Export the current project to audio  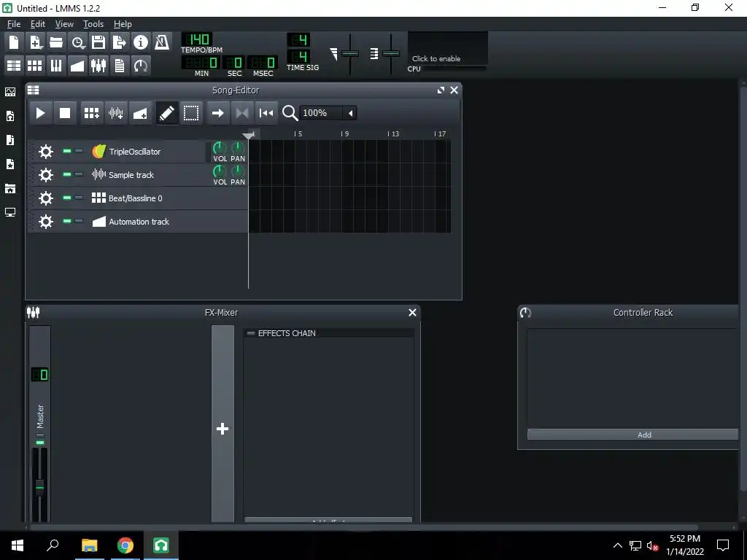click(119, 42)
